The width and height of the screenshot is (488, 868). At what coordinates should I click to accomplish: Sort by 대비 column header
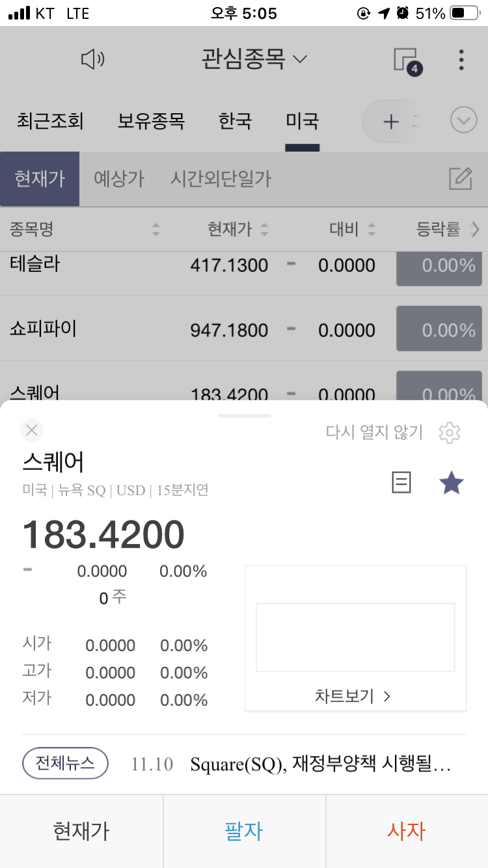352,229
